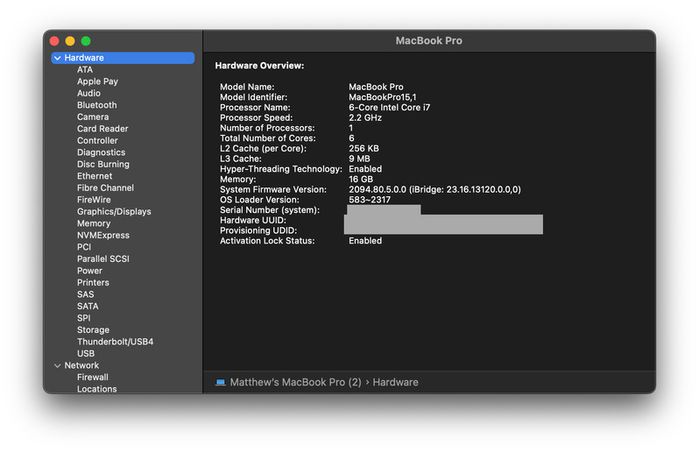Viewport: 700px width, 452px height.
Task: Click the Hardware UUID label
Action: [253, 221]
